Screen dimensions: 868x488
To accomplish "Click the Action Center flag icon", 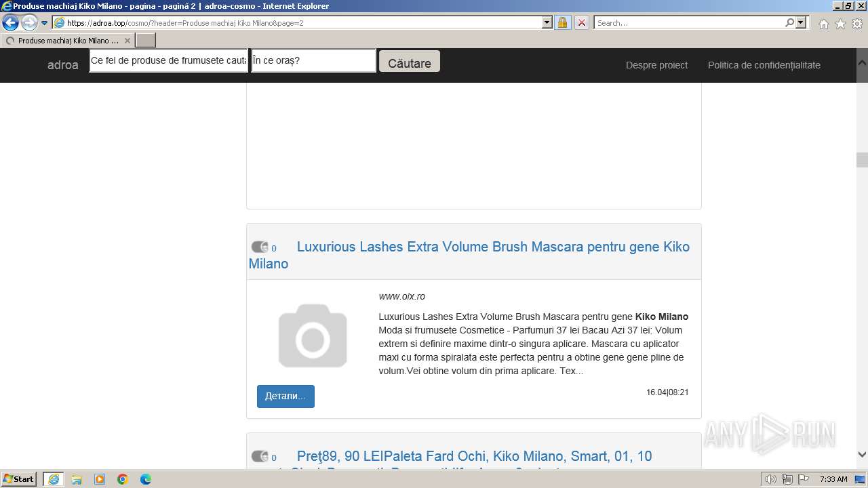I will point(803,479).
